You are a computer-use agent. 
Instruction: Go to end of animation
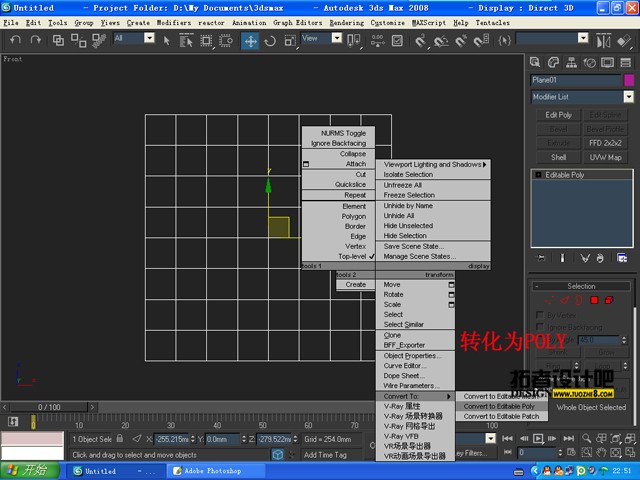coord(569,438)
